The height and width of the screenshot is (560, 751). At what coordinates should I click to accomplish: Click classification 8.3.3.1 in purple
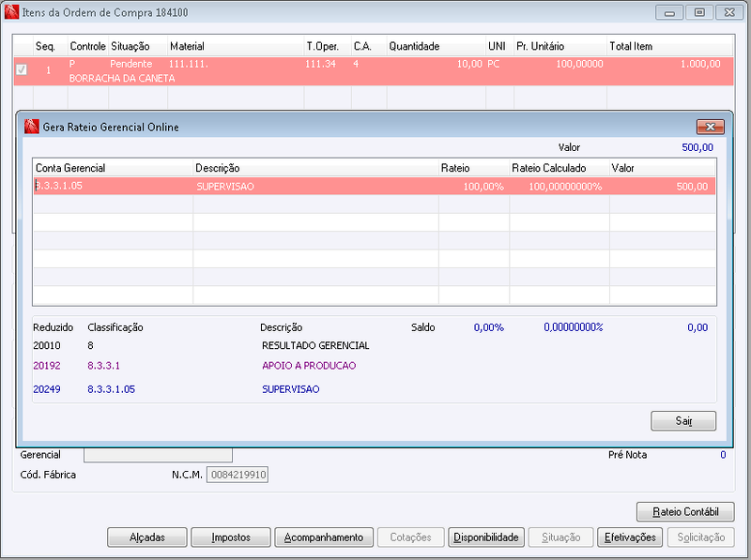click(103, 366)
